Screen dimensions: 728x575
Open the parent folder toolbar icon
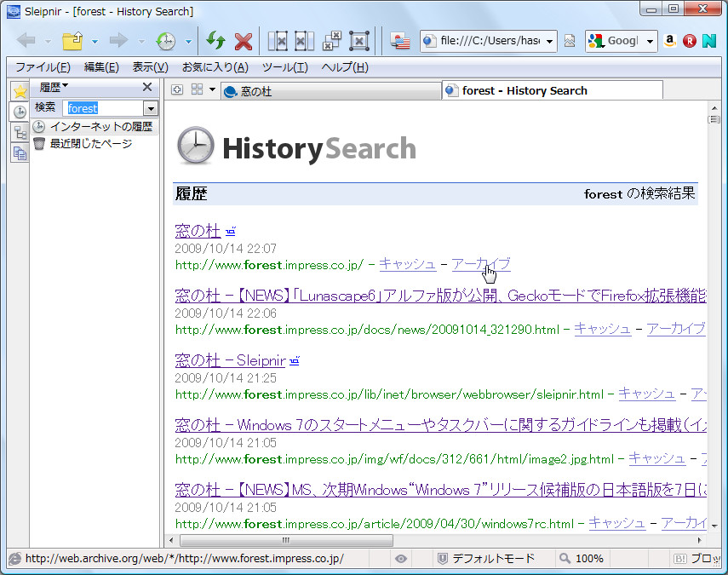click(x=72, y=41)
